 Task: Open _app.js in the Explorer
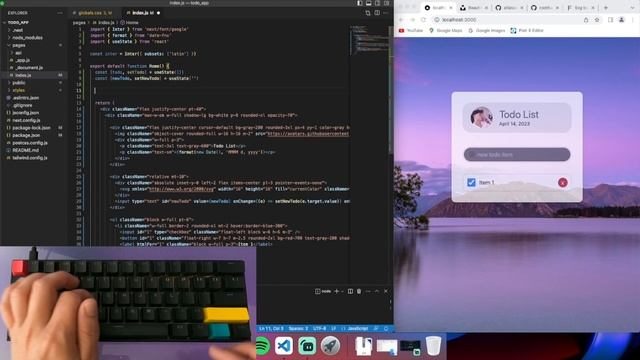[x=21, y=60]
